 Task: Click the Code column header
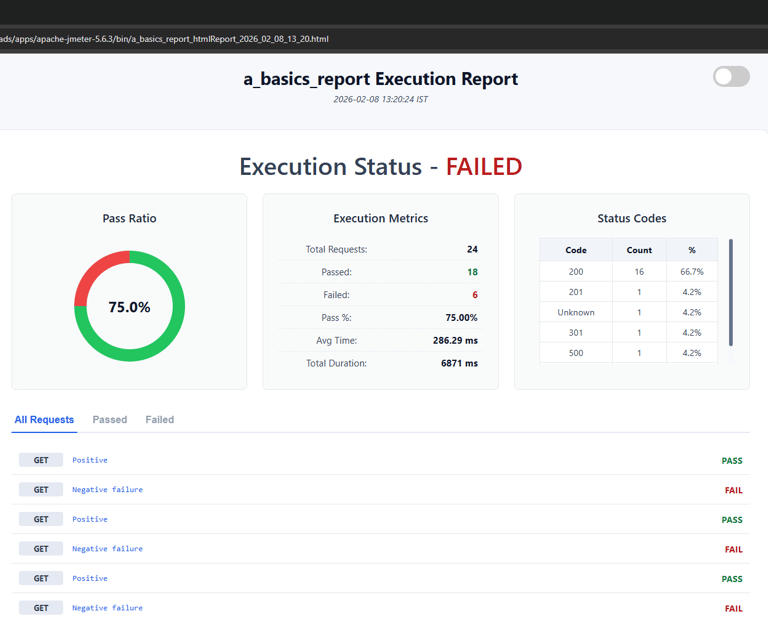(x=576, y=250)
